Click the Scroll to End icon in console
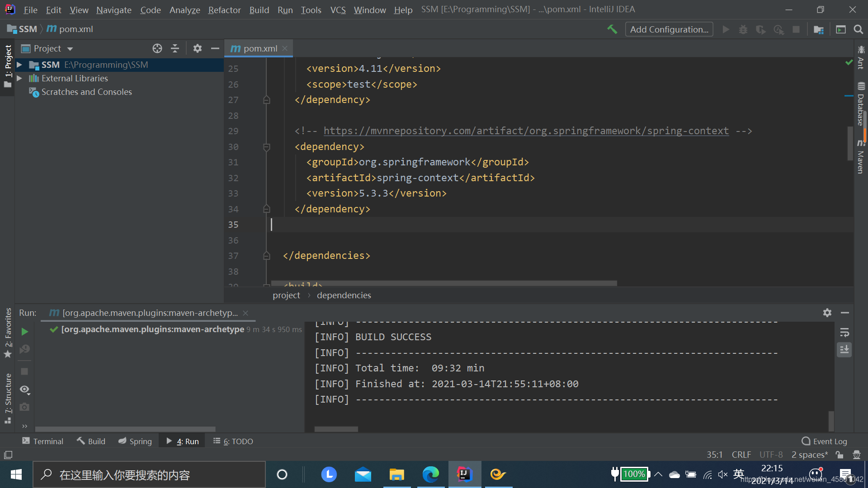Screen dimensions: 868x488 pos(844,349)
